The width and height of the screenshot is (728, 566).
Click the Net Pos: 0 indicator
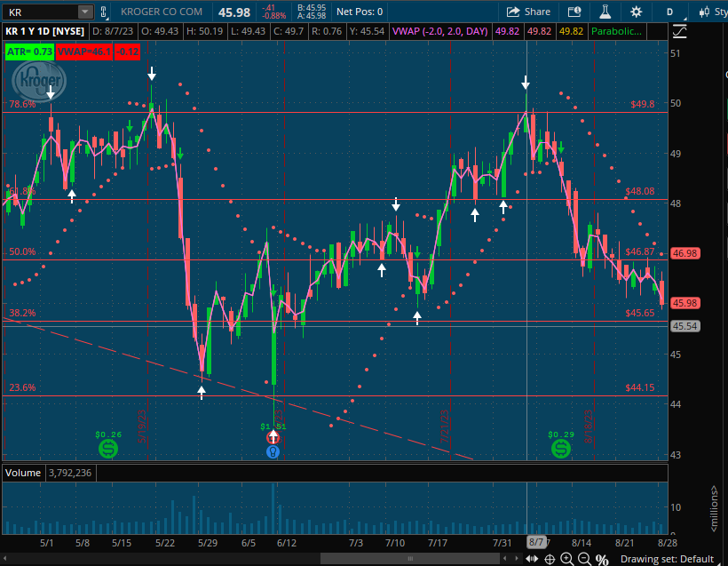click(360, 12)
